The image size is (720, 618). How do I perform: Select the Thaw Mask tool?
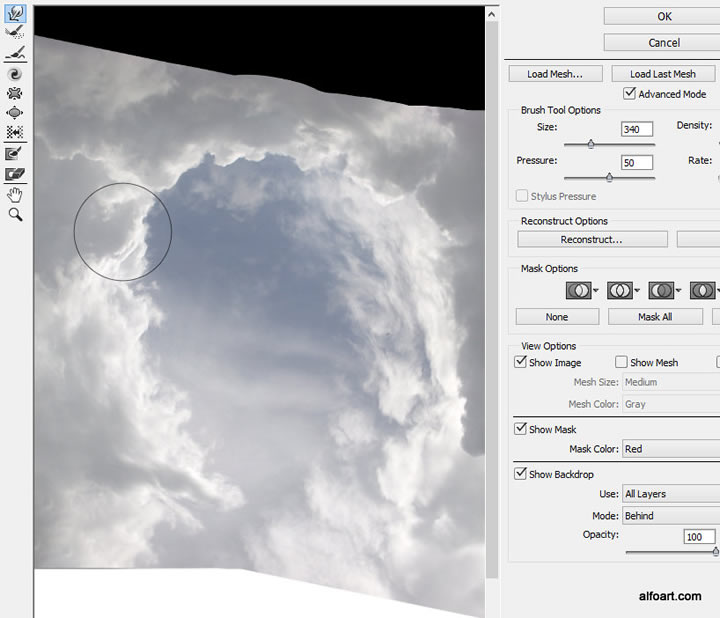click(x=15, y=175)
